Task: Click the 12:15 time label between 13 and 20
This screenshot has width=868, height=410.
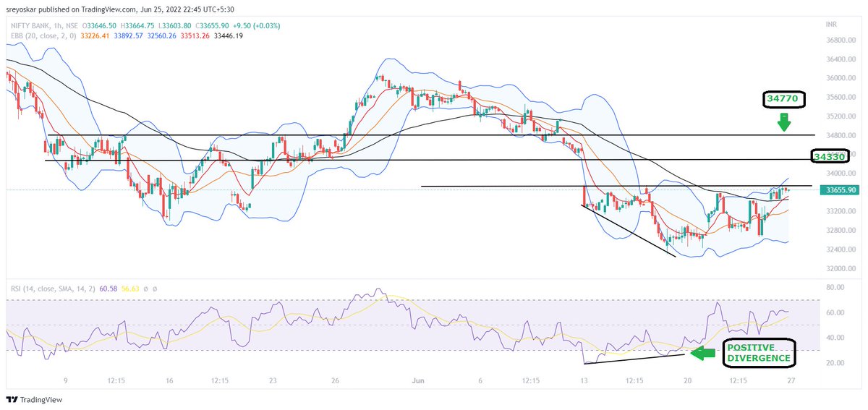Action: point(634,379)
